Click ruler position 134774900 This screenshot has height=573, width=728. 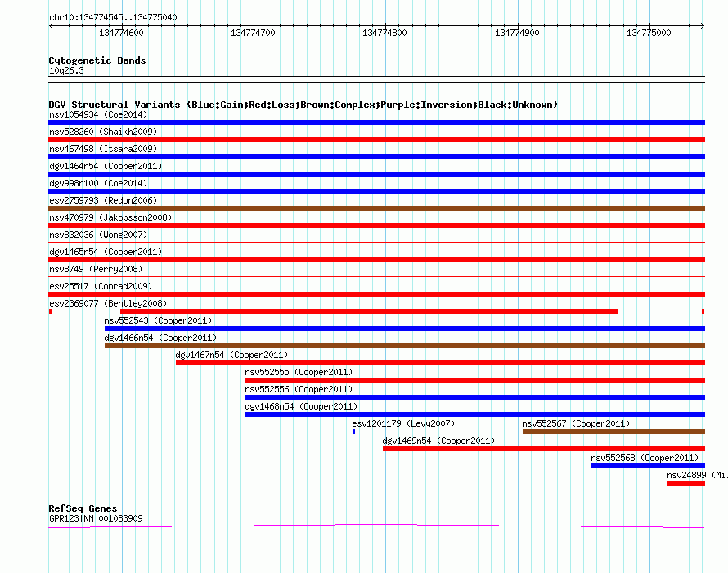[517, 33]
